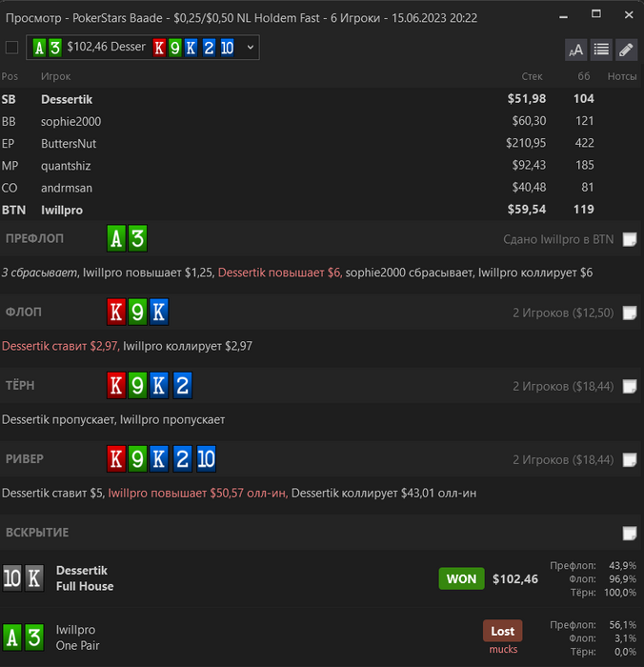Click the blue 10 in hand selector
Viewport: 644px width, 667px height.
(x=227, y=48)
